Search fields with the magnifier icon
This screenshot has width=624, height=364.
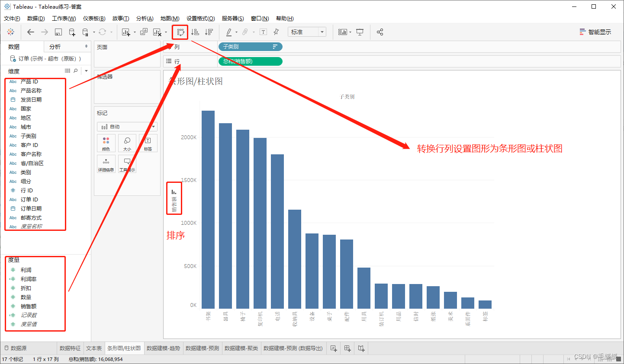click(76, 70)
